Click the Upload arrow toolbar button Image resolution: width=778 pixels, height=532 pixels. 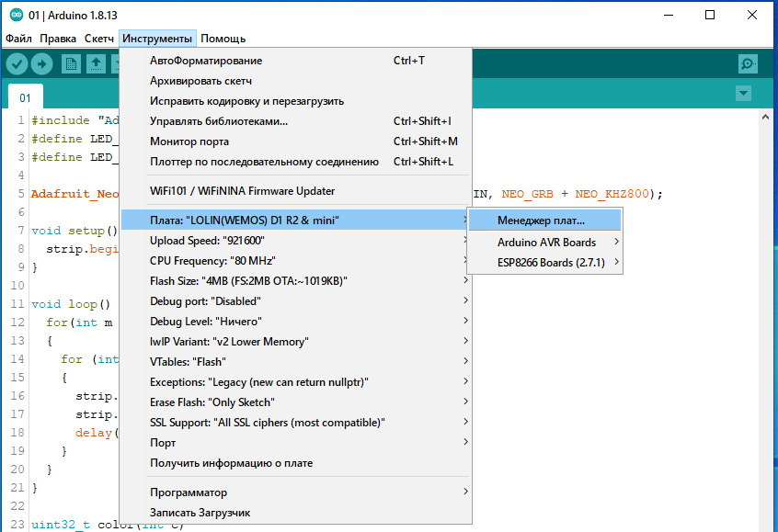[42, 63]
